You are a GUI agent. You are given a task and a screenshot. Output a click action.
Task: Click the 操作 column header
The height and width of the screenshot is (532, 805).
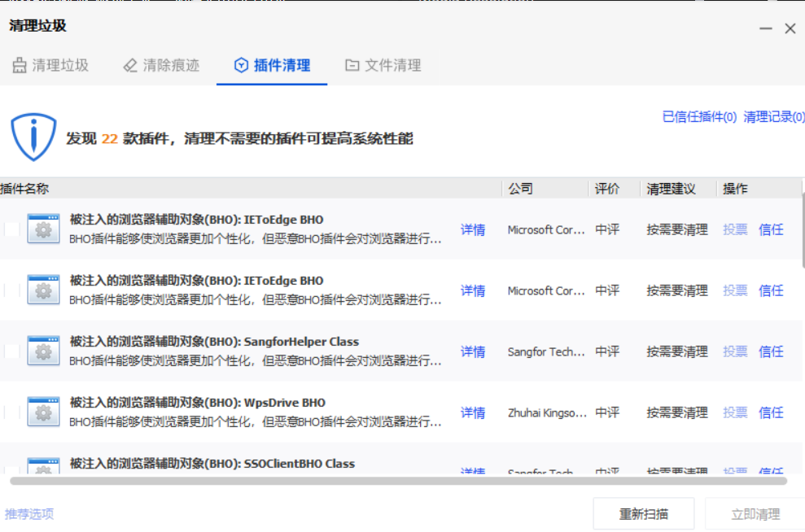pos(735,189)
